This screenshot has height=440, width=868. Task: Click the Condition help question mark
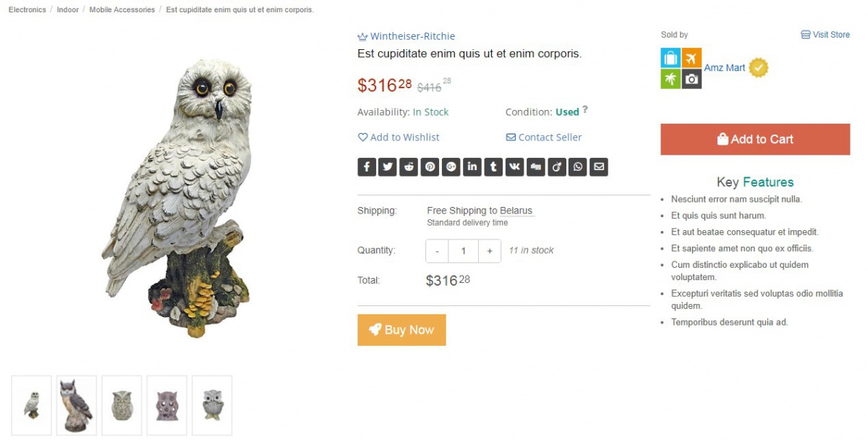pos(585,110)
